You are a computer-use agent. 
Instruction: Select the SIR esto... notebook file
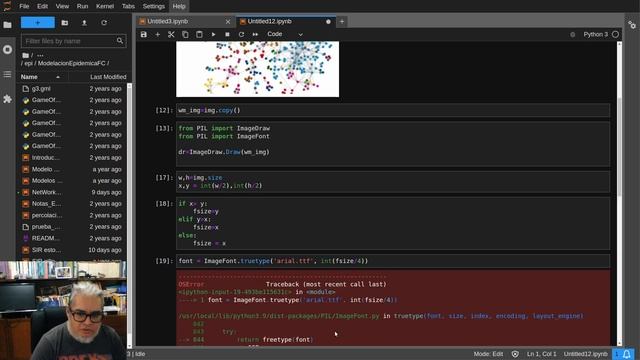[72, 250]
